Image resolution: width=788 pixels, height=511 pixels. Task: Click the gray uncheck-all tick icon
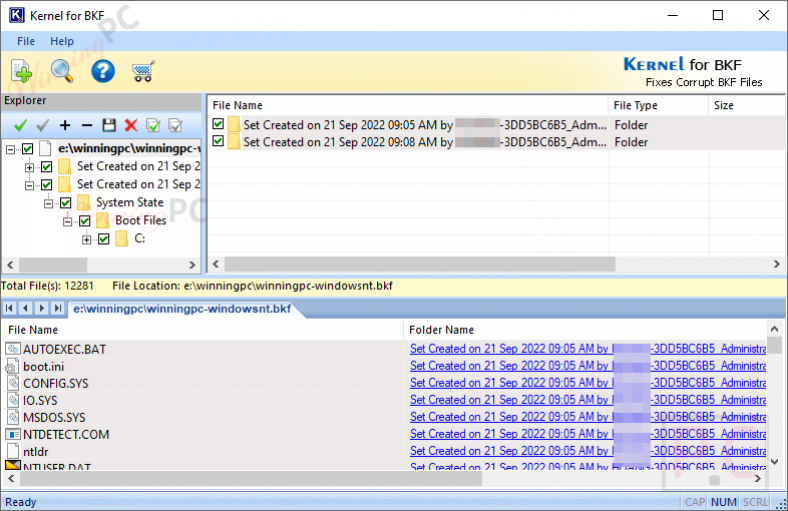click(x=42, y=125)
